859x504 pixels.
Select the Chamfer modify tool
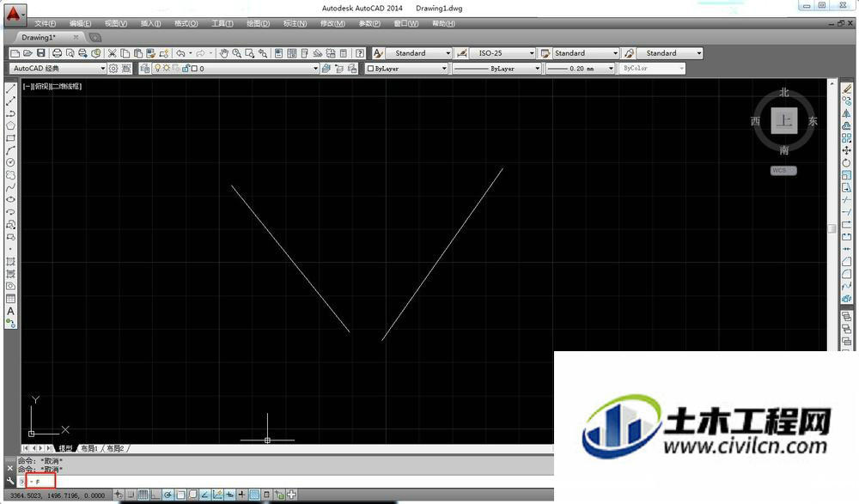(846, 261)
